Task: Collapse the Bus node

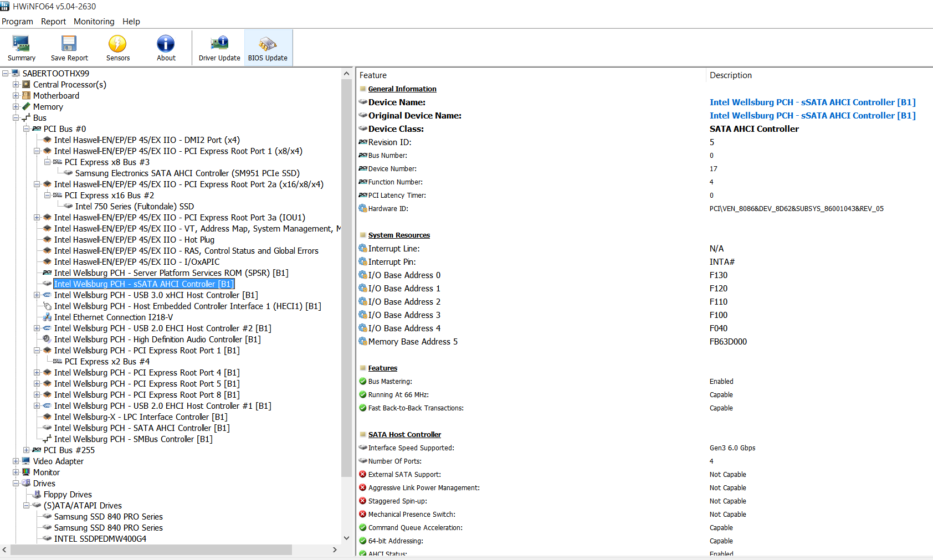Action: (16, 117)
